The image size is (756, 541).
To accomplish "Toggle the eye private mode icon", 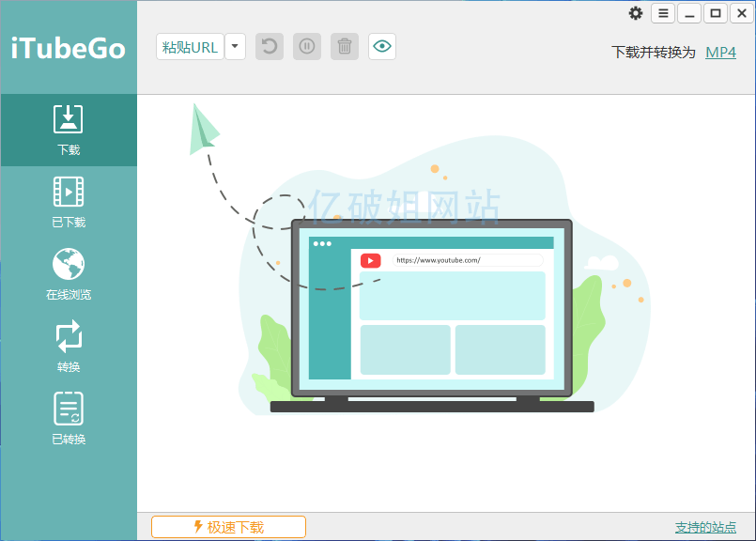I will 382,47.
